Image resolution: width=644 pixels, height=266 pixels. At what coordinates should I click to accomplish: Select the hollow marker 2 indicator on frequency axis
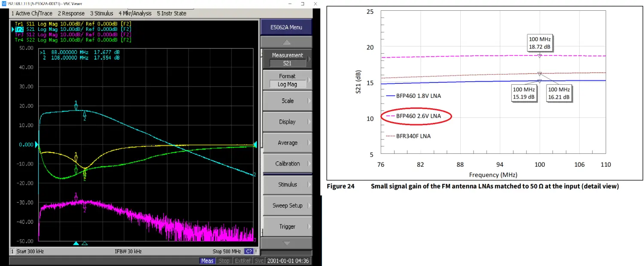coord(85,243)
